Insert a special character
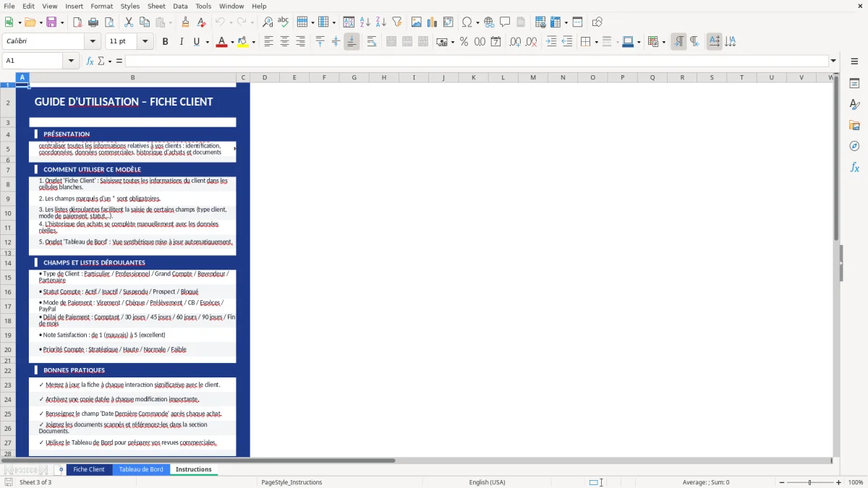The width and height of the screenshot is (868, 488). (x=468, y=22)
